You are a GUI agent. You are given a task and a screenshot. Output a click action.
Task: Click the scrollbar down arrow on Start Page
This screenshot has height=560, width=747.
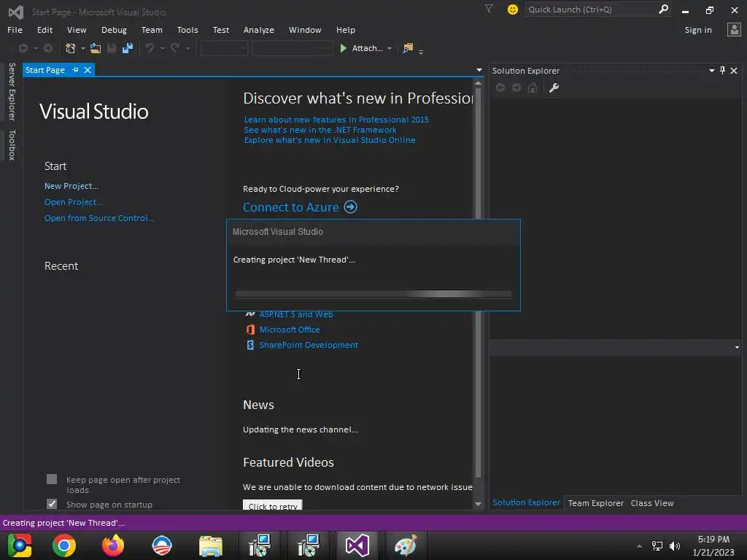tap(478, 504)
